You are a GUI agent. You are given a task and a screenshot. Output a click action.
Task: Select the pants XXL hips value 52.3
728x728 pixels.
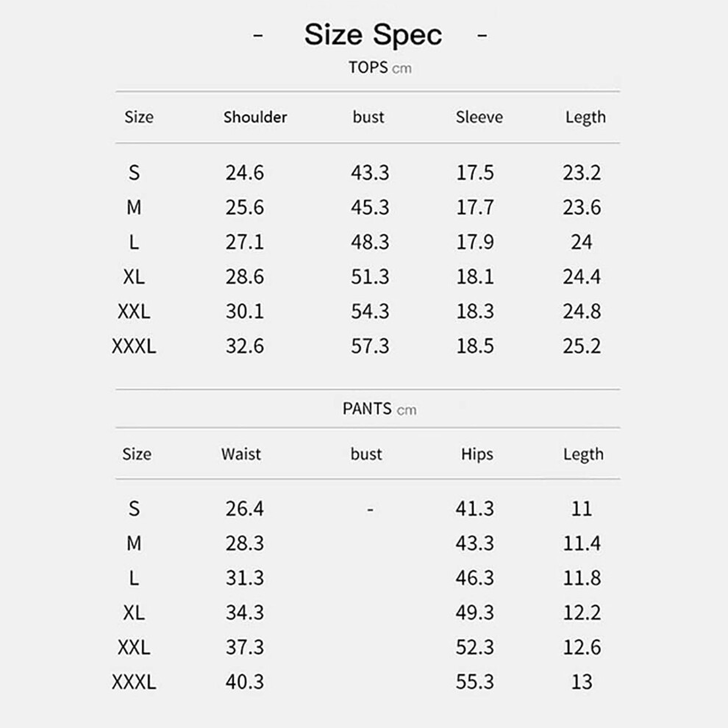pos(474,647)
